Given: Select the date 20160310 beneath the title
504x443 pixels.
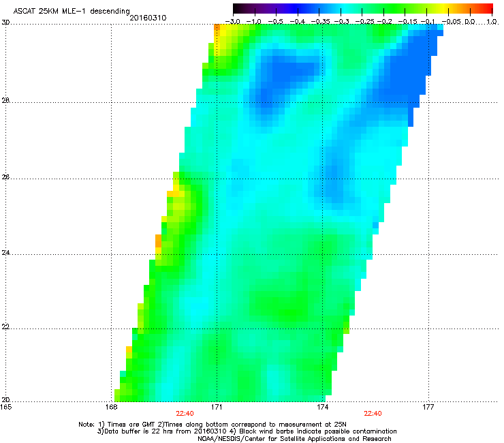Looking at the screenshot, I should tap(148, 18).
